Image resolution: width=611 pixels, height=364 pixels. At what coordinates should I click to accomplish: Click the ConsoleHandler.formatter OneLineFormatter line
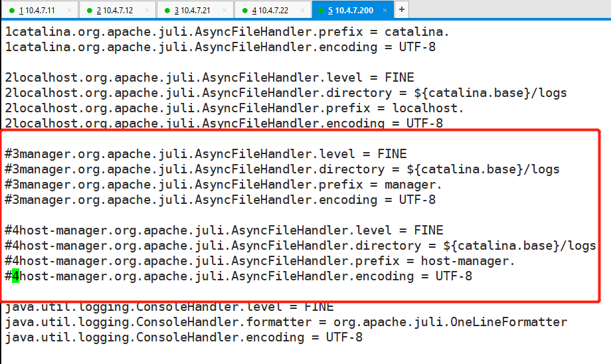[x=286, y=322]
